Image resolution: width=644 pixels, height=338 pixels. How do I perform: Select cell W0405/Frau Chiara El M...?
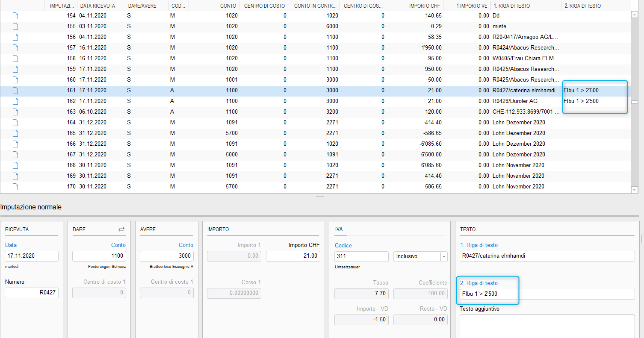(x=525, y=58)
